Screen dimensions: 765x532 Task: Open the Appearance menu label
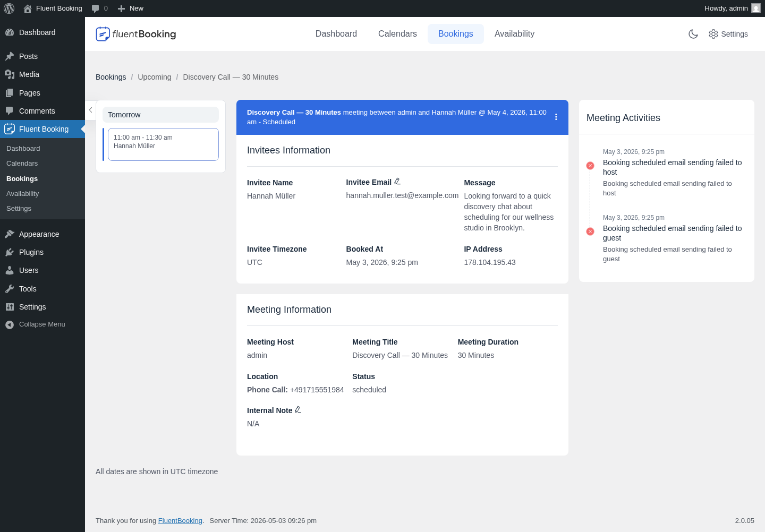pyautogui.click(x=39, y=234)
